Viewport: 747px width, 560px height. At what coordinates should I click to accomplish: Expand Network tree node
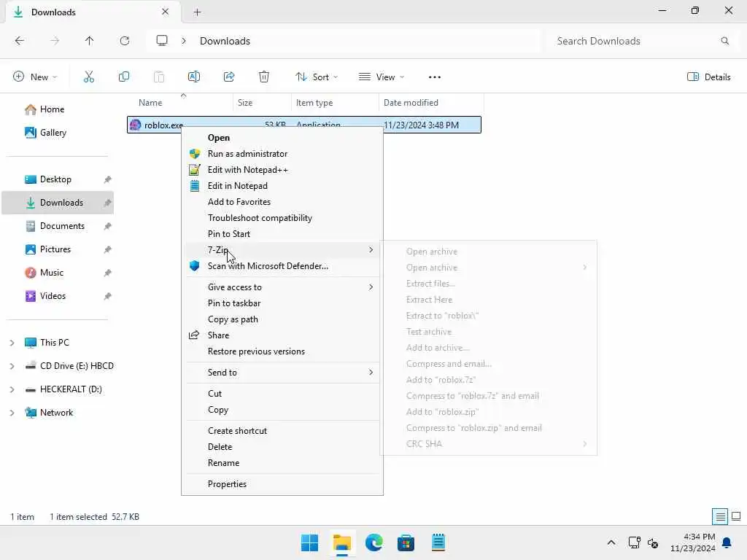tap(12, 413)
